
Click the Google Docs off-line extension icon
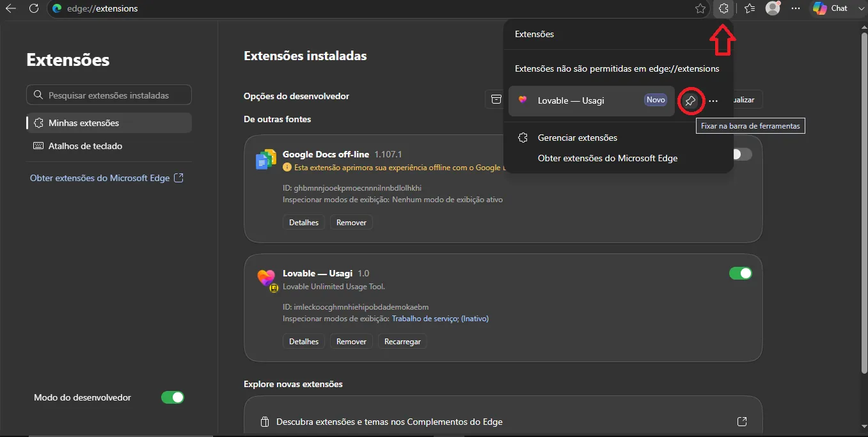pos(265,159)
